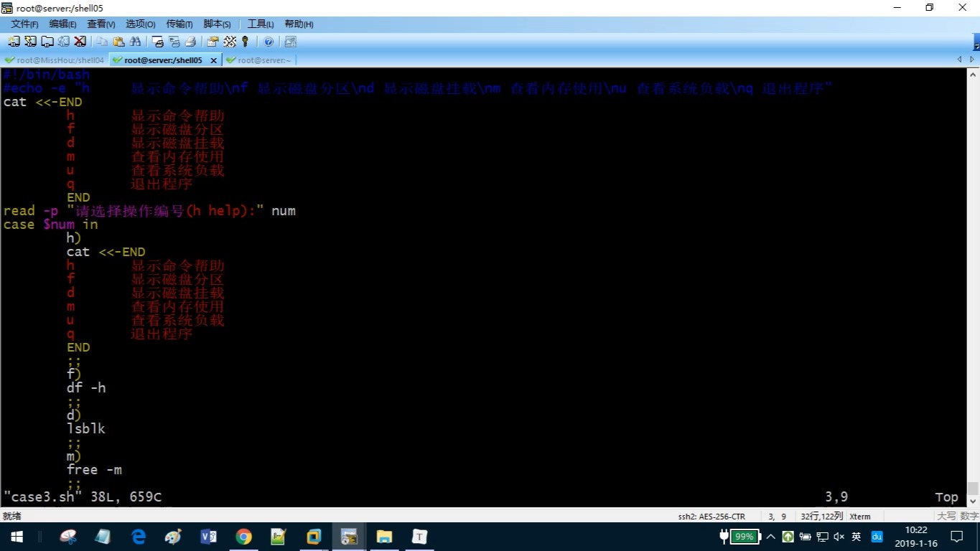Click the 'read -p' line in terminal
Viewport: 980px width, 551px height.
pos(149,211)
